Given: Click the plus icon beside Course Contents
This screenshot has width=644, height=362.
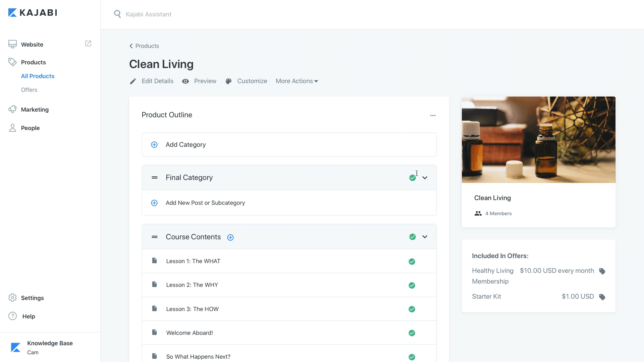Looking at the screenshot, I should click(x=230, y=237).
